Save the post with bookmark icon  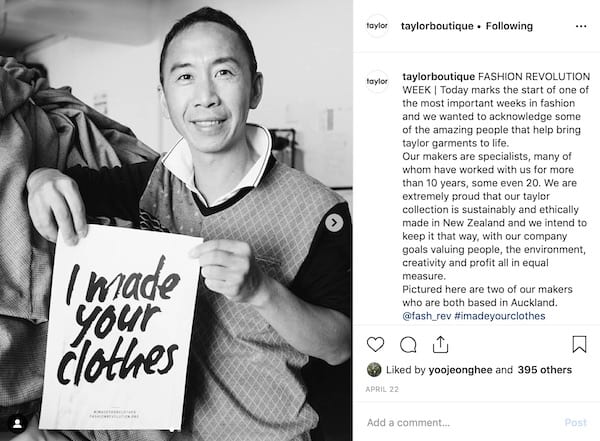pos(579,344)
